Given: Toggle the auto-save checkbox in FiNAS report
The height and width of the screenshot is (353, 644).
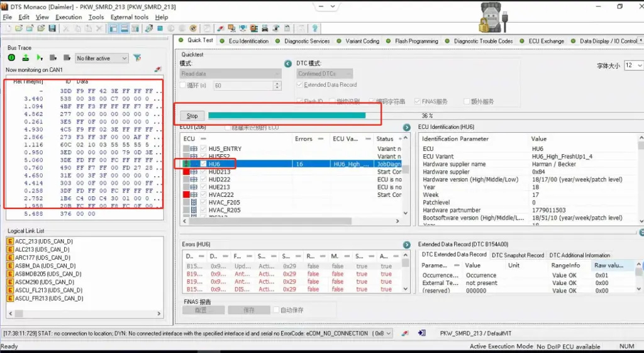Looking at the screenshot, I should point(276,310).
